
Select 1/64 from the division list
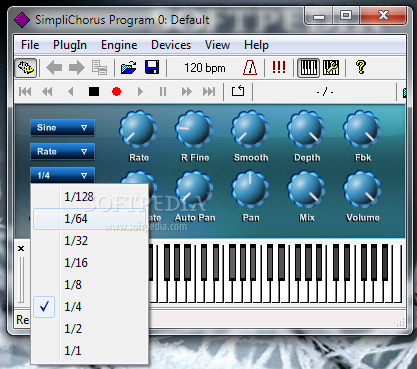point(89,219)
